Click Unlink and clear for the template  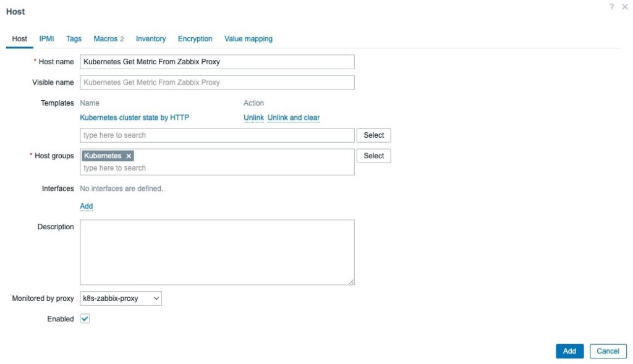294,117
